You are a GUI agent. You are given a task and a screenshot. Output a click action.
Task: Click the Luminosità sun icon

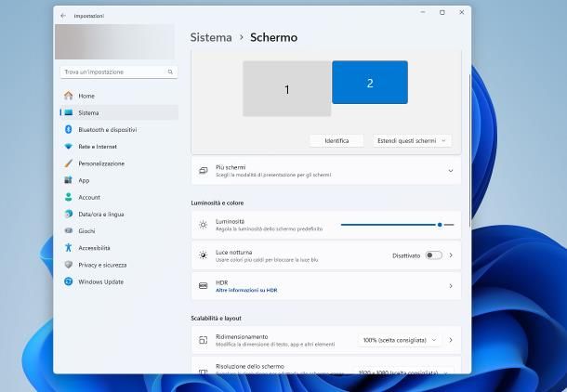click(204, 225)
